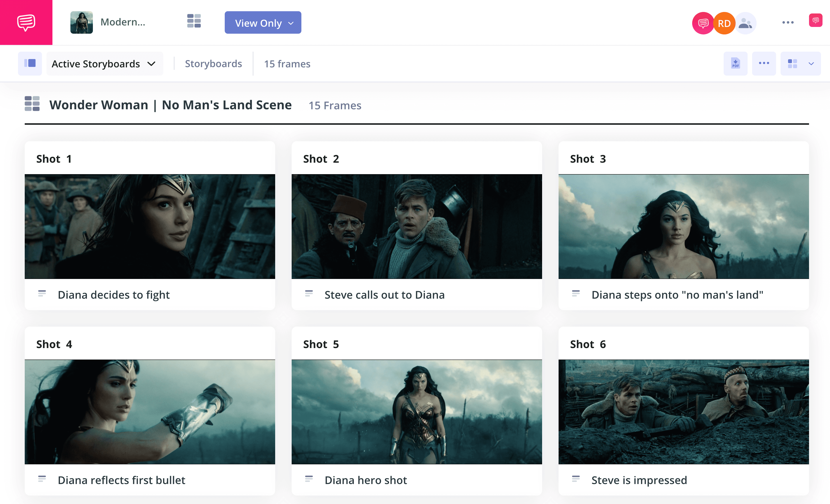Open the Shot 6 frame image

tap(683, 412)
